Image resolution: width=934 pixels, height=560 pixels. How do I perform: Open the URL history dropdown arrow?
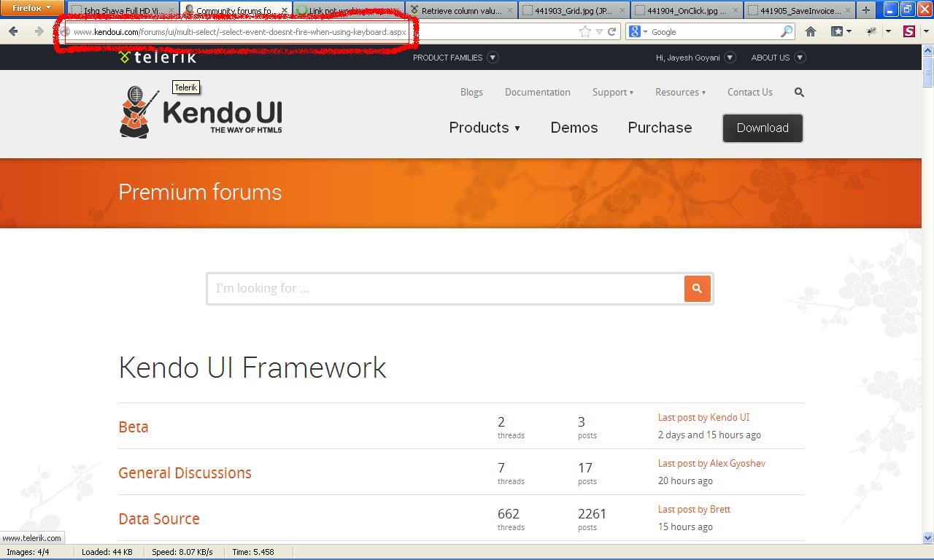tap(599, 31)
